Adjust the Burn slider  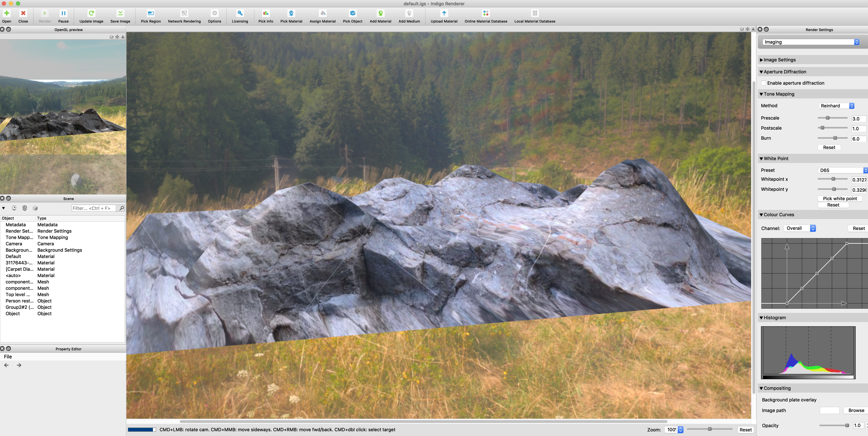(835, 138)
